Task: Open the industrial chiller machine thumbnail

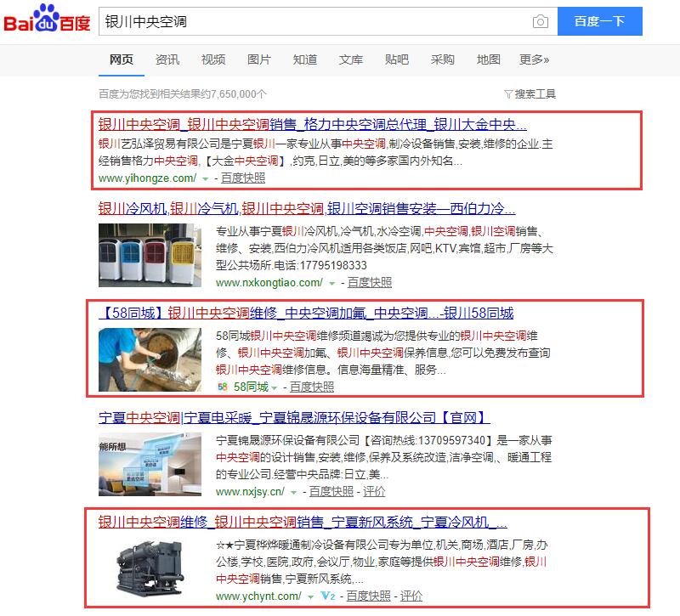Action: tap(150, 568)
